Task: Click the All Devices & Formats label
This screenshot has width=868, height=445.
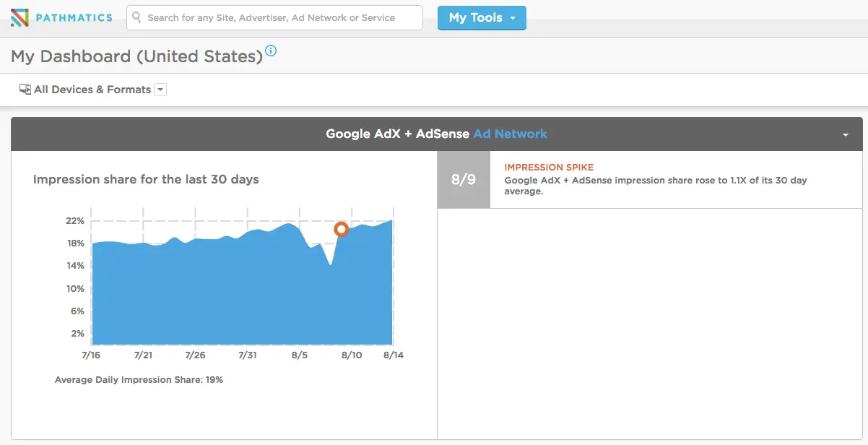Action: [92, 90]
